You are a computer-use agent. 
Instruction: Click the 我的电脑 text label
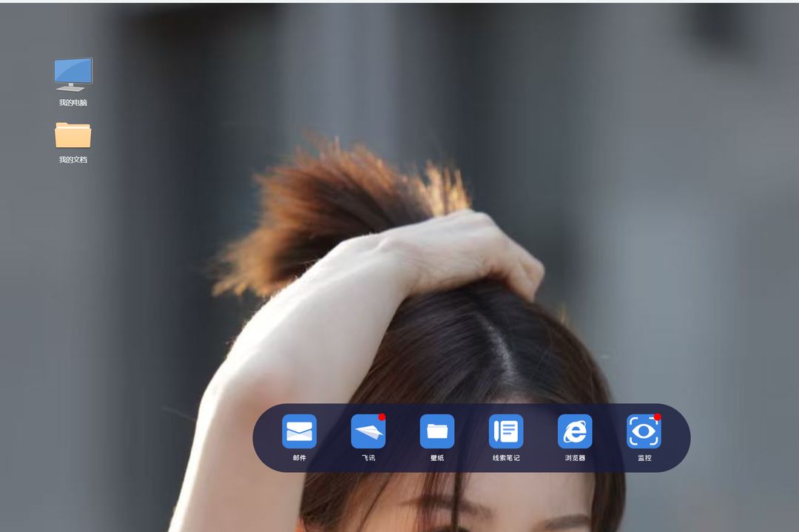tap(73, 103)
